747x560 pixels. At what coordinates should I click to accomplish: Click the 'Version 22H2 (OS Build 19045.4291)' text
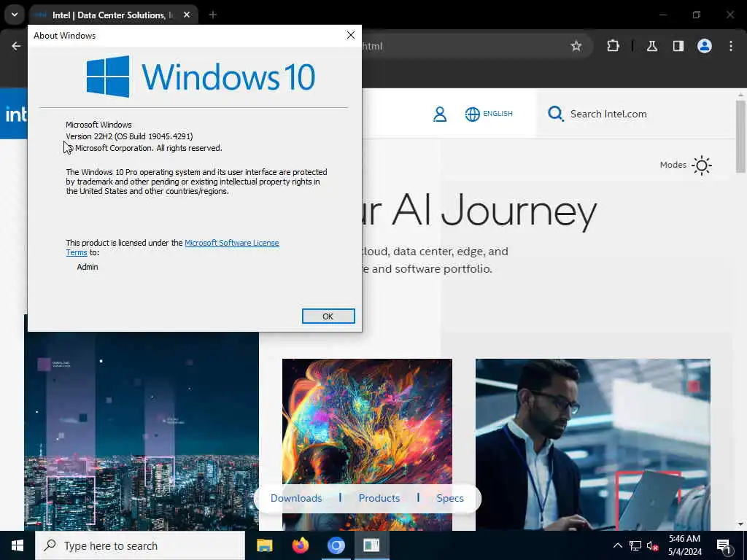(129, 136)
